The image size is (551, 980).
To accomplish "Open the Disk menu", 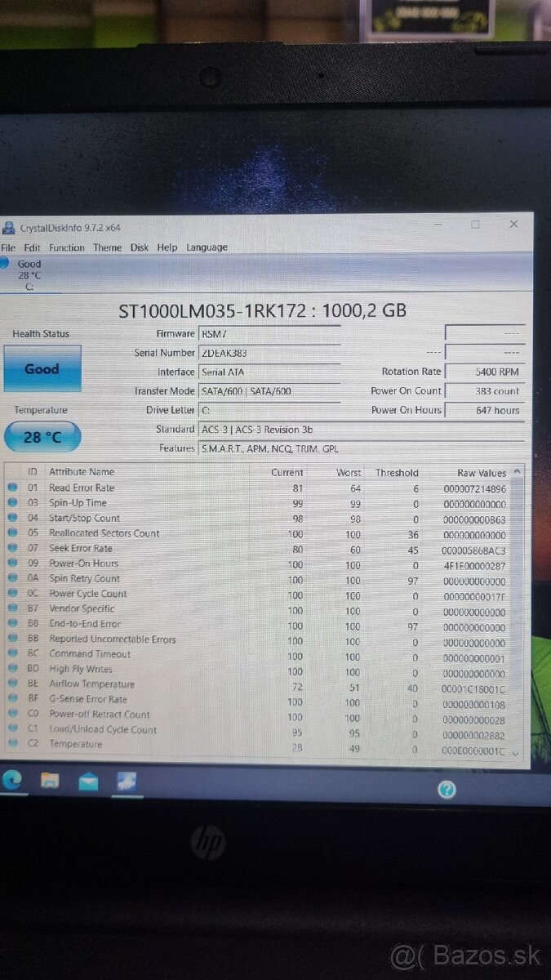I will click(140, 247).
